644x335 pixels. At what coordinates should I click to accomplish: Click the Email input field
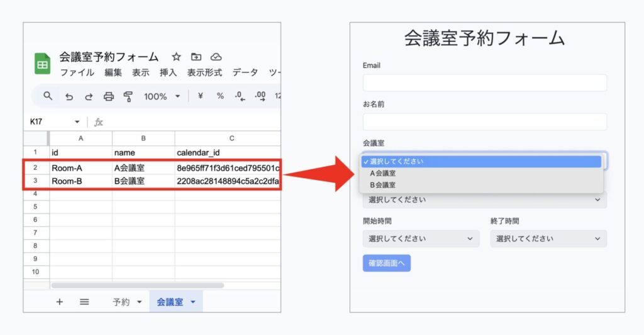[x=485, y=82]
